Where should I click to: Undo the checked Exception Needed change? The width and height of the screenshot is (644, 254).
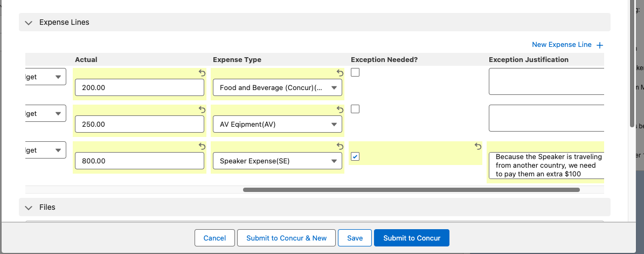(477, 146)
